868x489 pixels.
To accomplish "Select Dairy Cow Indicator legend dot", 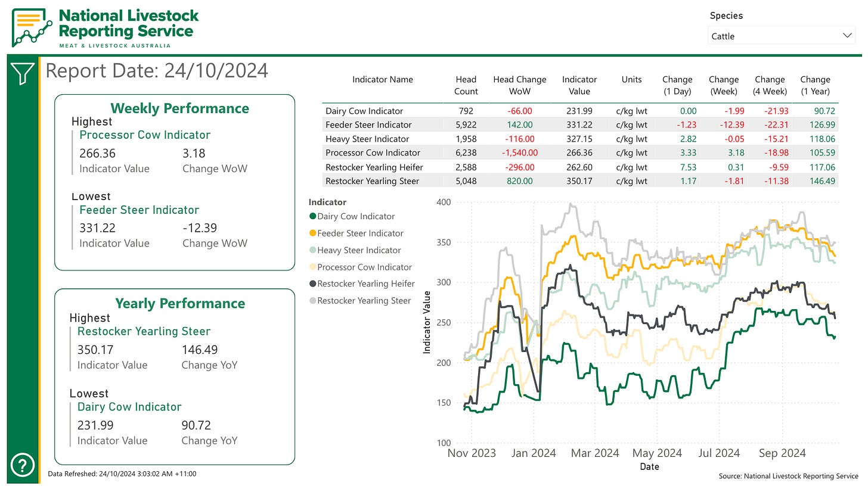I will tap(312, 216).
